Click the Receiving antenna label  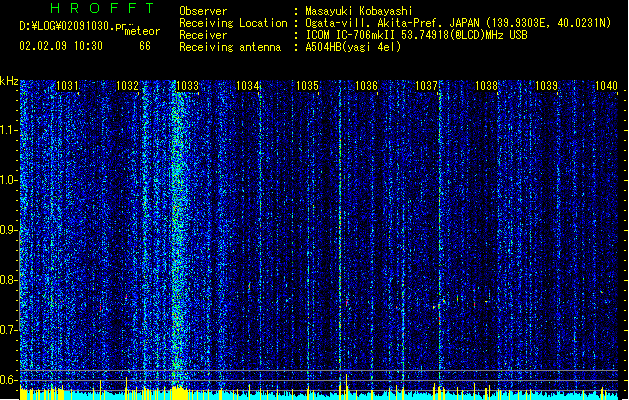click(230, 47)
